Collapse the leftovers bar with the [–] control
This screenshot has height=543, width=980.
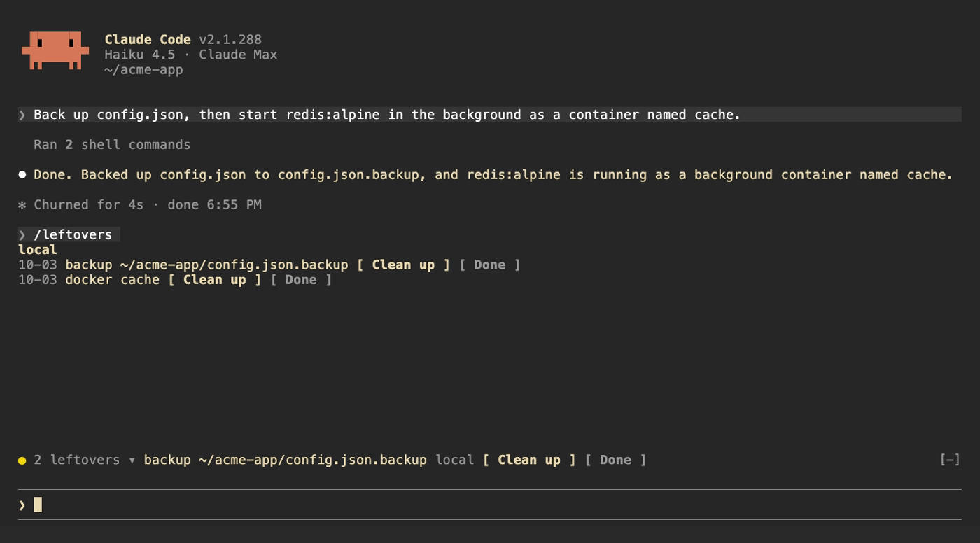pyautogui.click(x=950, y=460)
